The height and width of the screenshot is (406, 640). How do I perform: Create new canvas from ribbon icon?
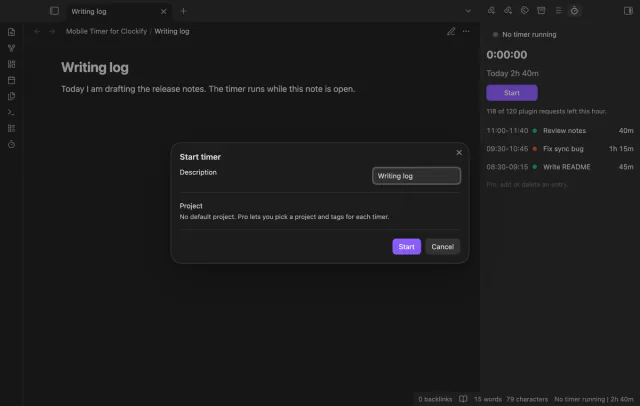tap(11, 64)
